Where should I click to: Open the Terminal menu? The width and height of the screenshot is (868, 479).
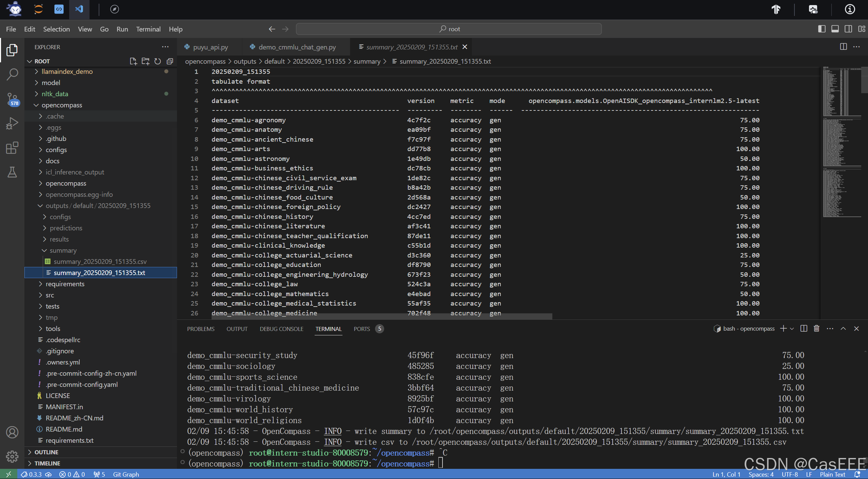[148, 29]
